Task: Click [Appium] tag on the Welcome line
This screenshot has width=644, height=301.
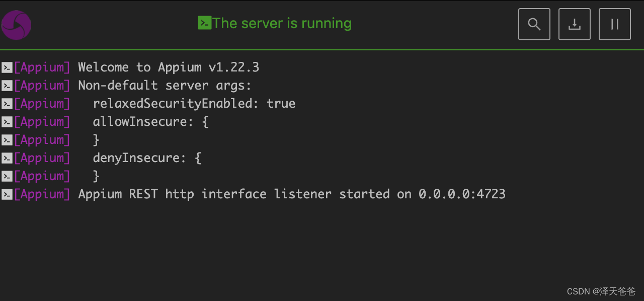Action: pyautogui.click(x=42, y=67)
